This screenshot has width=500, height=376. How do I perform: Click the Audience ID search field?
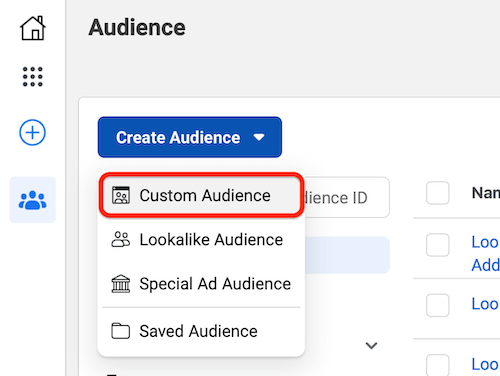click(347, 197)
